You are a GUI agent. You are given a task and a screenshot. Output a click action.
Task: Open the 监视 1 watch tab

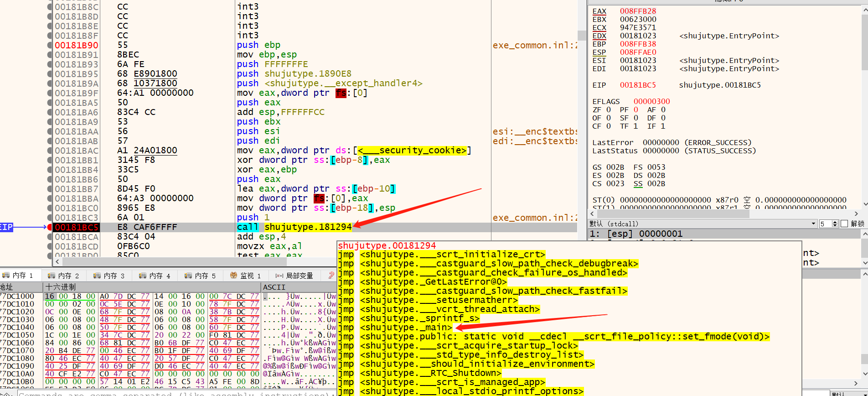tap(246, 276)
